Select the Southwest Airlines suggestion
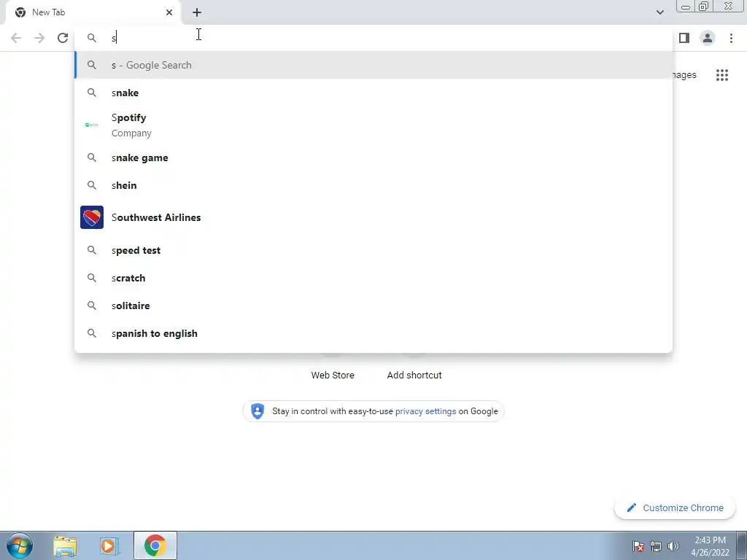The image size is (747, 560). (x=373, y=217)
